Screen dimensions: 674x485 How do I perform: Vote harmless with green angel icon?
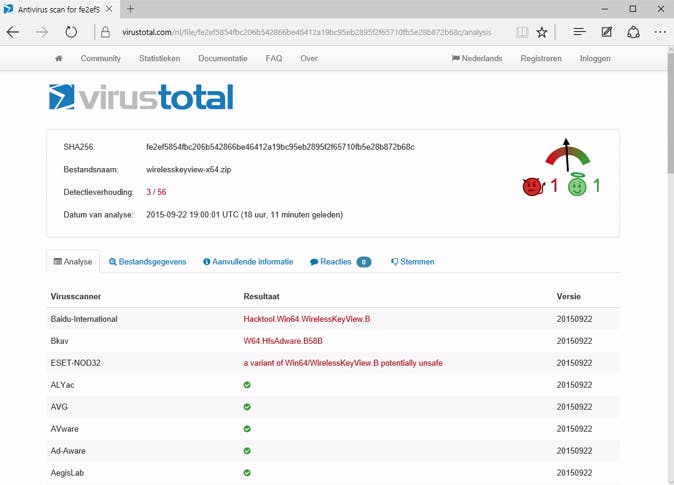[x=577, y=186]
